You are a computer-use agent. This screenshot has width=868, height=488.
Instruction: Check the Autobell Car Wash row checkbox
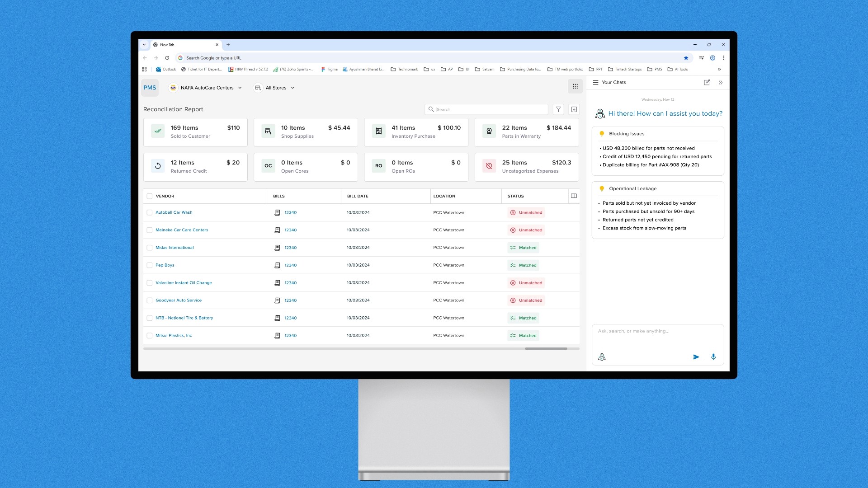[x=150, y=212]
